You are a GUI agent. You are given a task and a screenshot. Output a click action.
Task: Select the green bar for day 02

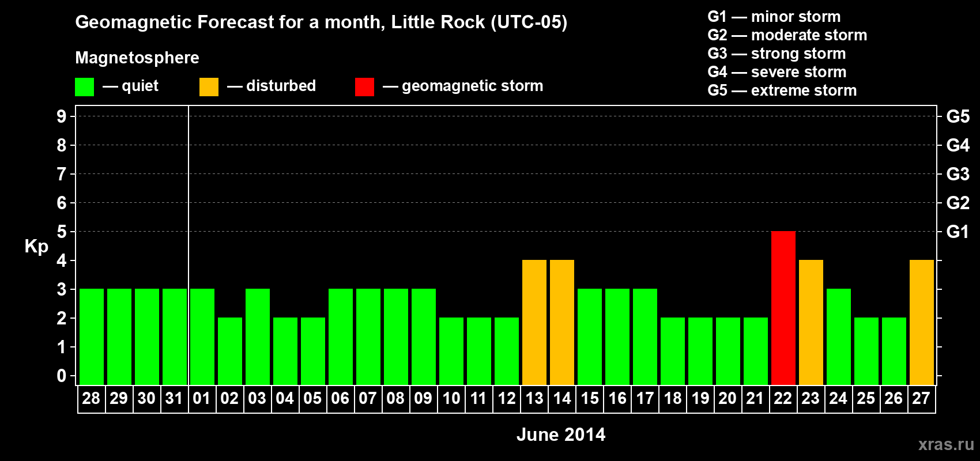(x=230, y=352)
